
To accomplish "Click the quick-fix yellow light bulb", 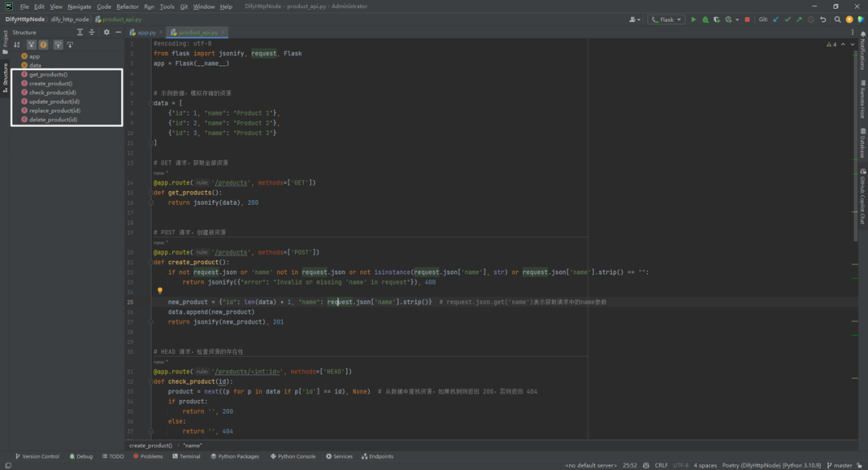I will [160, 290].
